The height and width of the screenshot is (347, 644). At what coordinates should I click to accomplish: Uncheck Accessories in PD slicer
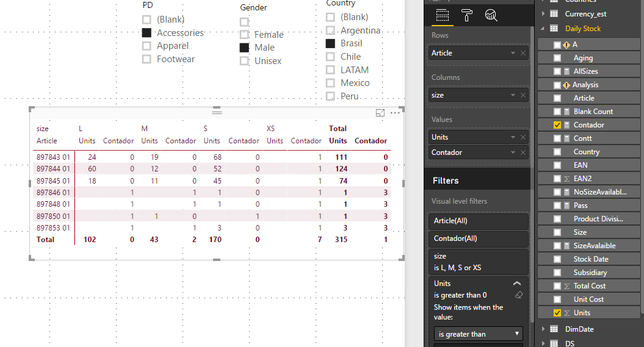click(147, 33)
